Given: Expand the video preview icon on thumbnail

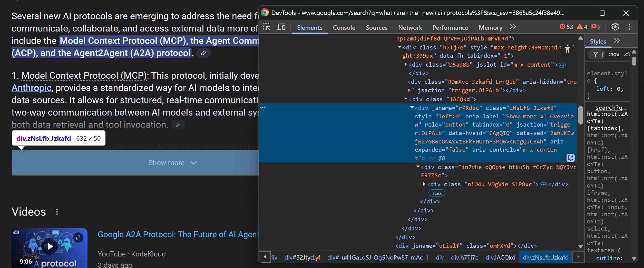Looking at the screenshot, I should [x=78, y=238].
